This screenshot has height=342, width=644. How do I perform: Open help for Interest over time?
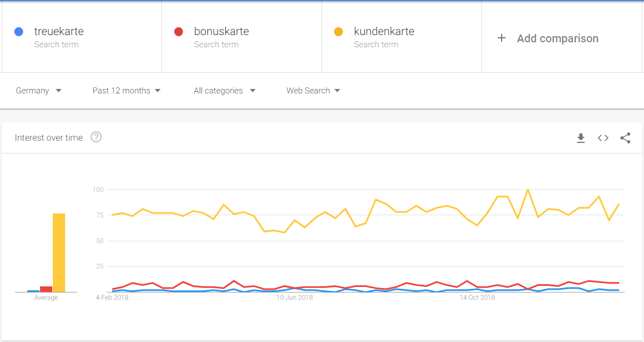pos(96,137)
